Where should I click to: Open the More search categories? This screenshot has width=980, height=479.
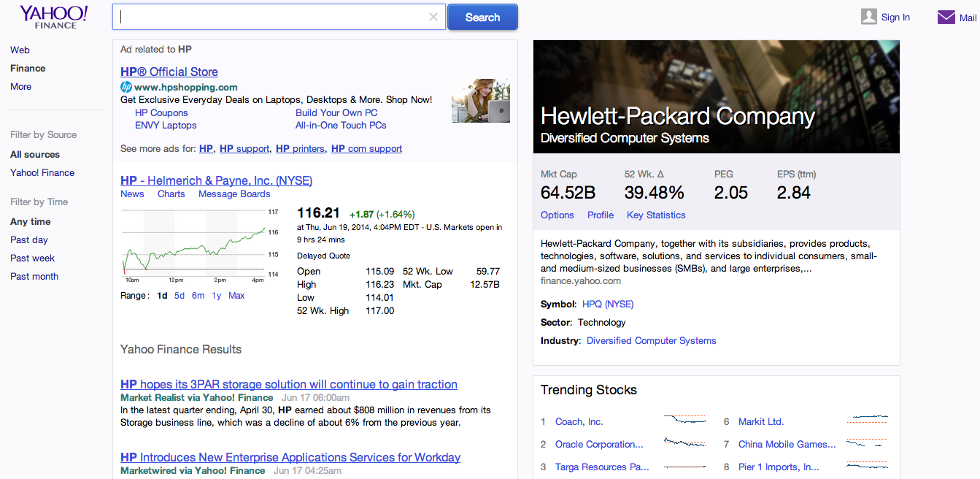pos(20,86)
